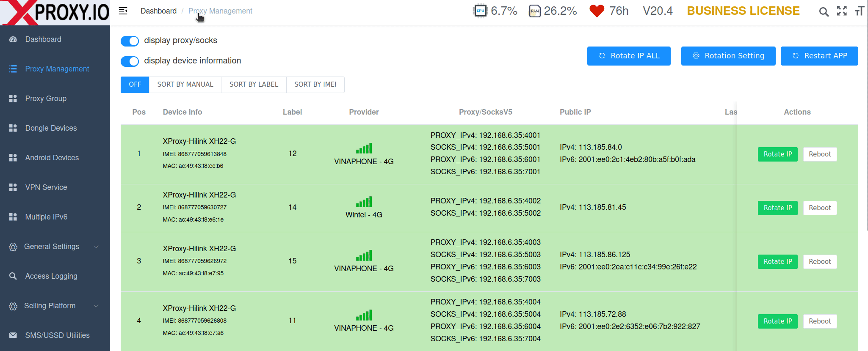868x351 pixels.
Task: Choose SORT BY IMEI option
Action: [x=315, y=85]
